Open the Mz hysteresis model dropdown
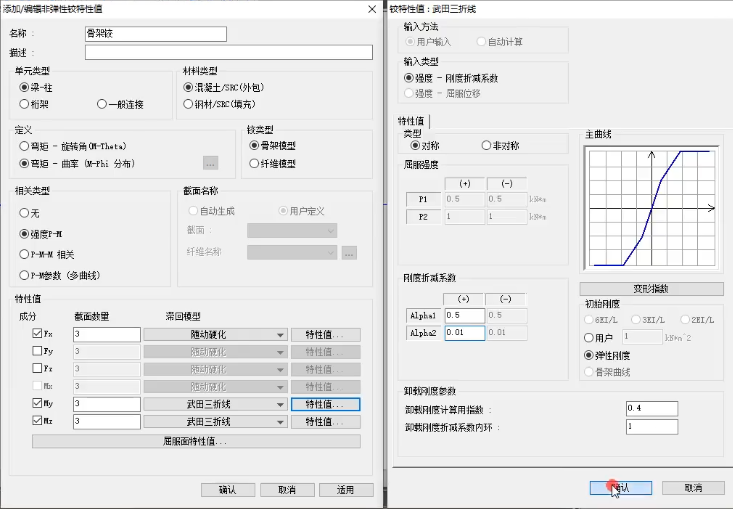Screen dimensions: 733x509 [x=215, y=422]
